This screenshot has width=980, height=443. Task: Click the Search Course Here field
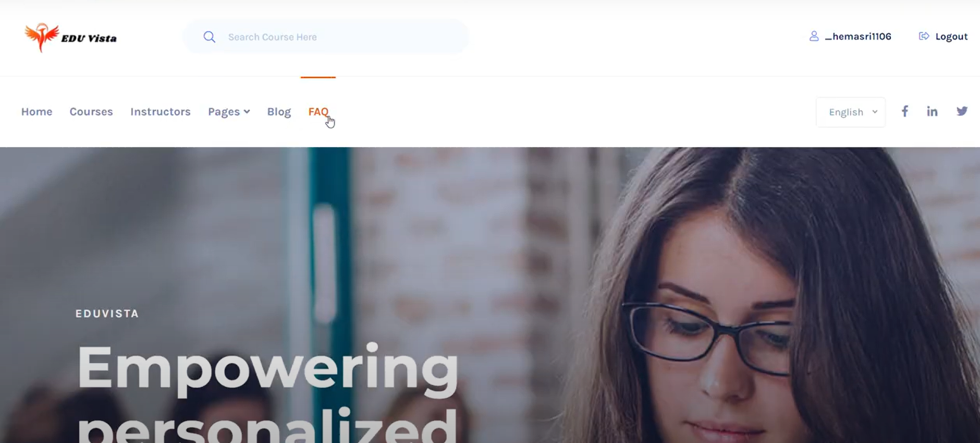tap(325, 37)
